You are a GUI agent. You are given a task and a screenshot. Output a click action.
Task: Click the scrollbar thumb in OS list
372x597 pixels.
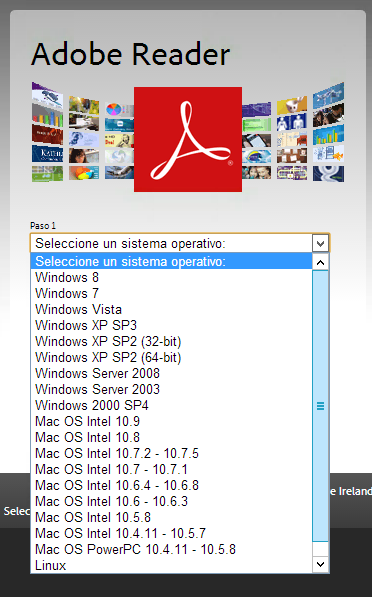point(320,406)
